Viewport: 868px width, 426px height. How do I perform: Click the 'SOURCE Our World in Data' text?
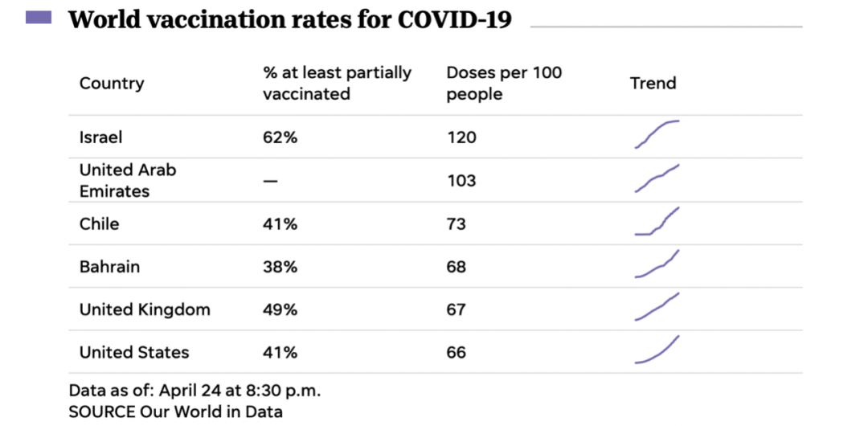[x=176, y=412]
